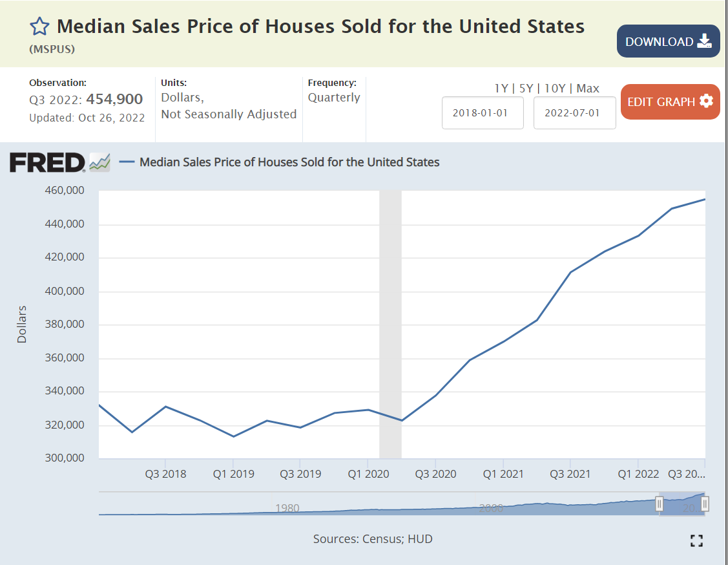The width and height of the screenshot is (728, 565).
Task: Click the right range slider handle
Action: point(705,504)
